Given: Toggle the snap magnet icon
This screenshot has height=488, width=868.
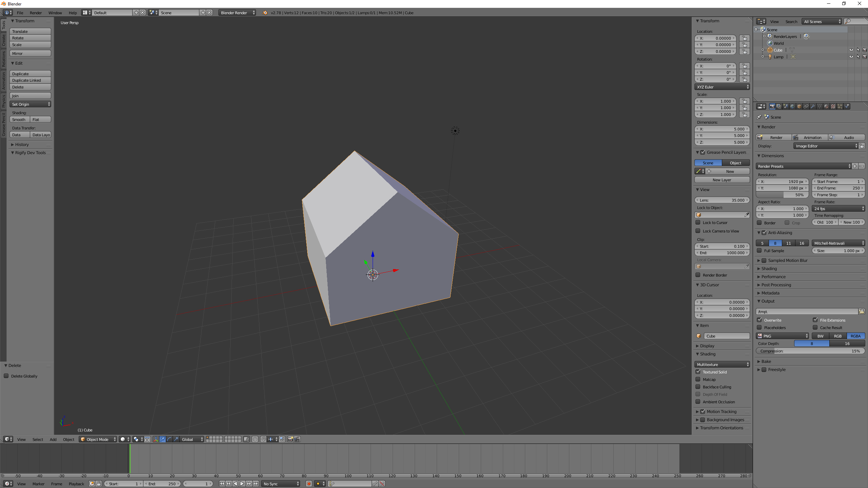Looking at the screenshot, I should pos(263,439).
